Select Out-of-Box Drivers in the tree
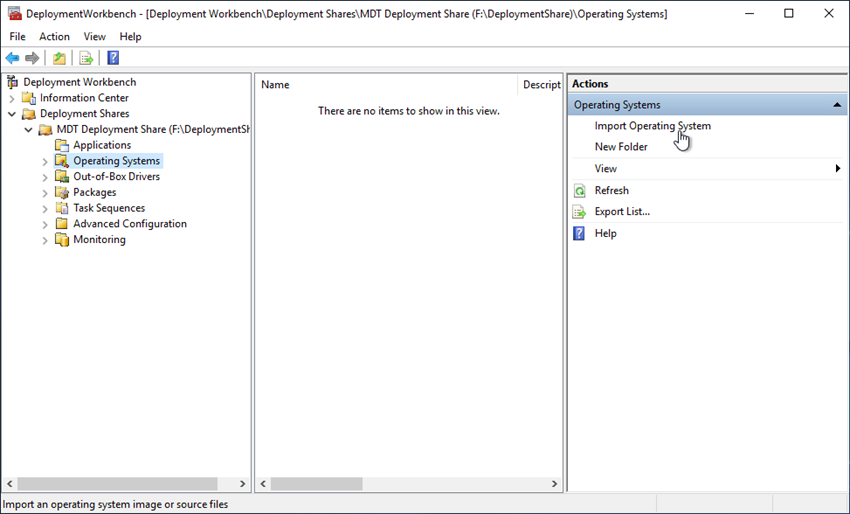Viewport: 850px width, 514px height. point(117,177)
